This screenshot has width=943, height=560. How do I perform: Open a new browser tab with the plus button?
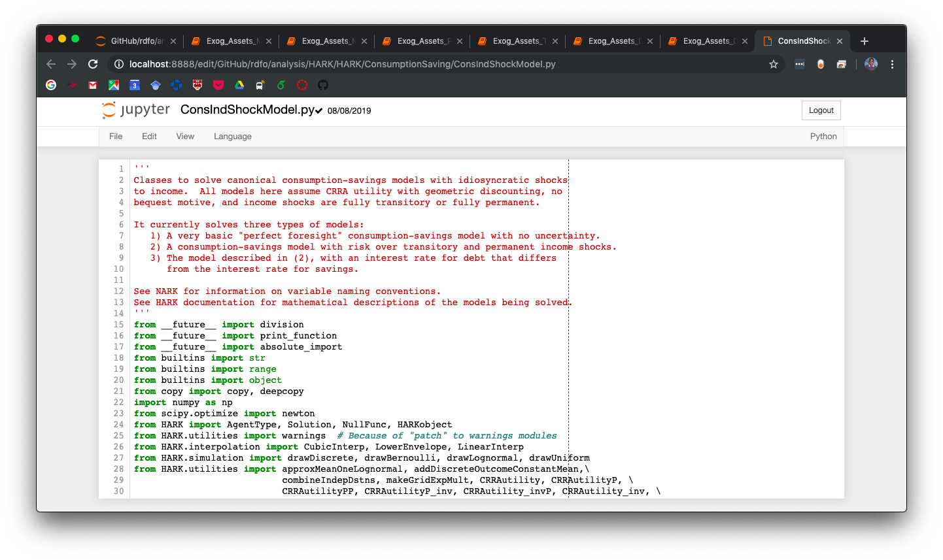point(864,41)
